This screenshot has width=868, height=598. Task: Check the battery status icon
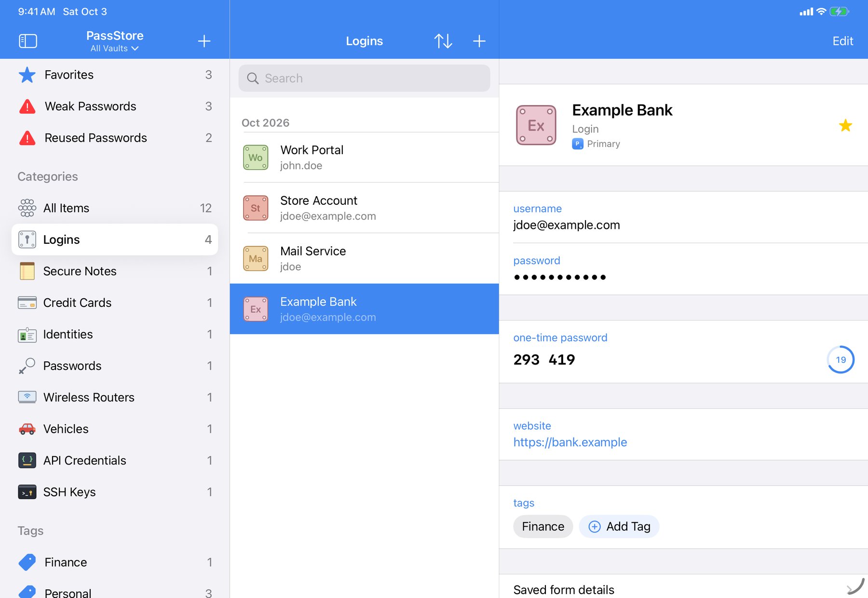click(x=840, y=12)
